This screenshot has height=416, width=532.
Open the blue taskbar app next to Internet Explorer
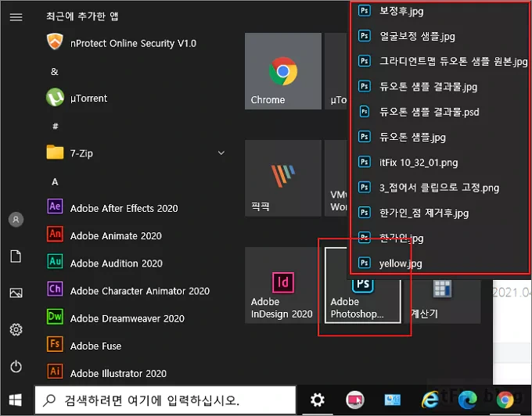(x=393, y=400)
